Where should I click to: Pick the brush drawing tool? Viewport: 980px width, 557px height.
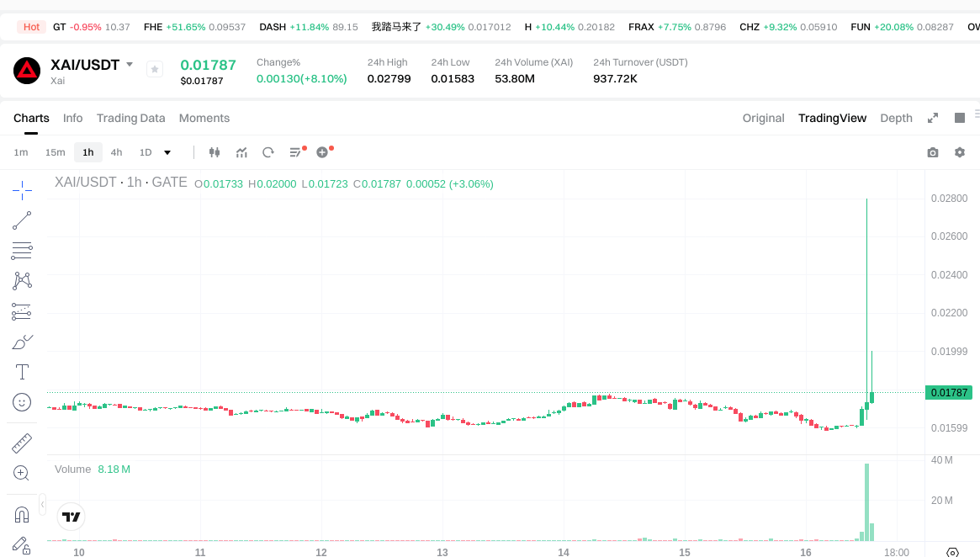coord(21,342)
